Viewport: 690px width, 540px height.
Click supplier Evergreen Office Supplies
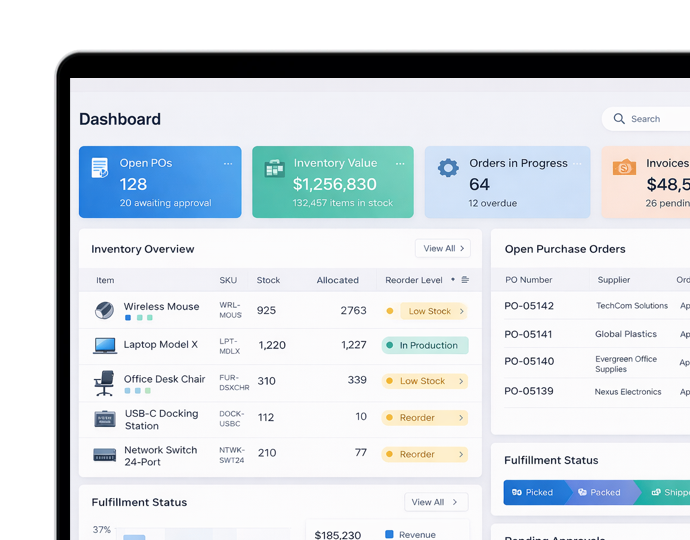626,364
